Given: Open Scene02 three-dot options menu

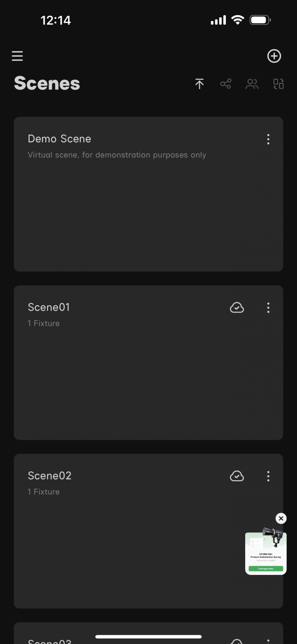Looking at the screenshot, I should [x=268, y=476].
